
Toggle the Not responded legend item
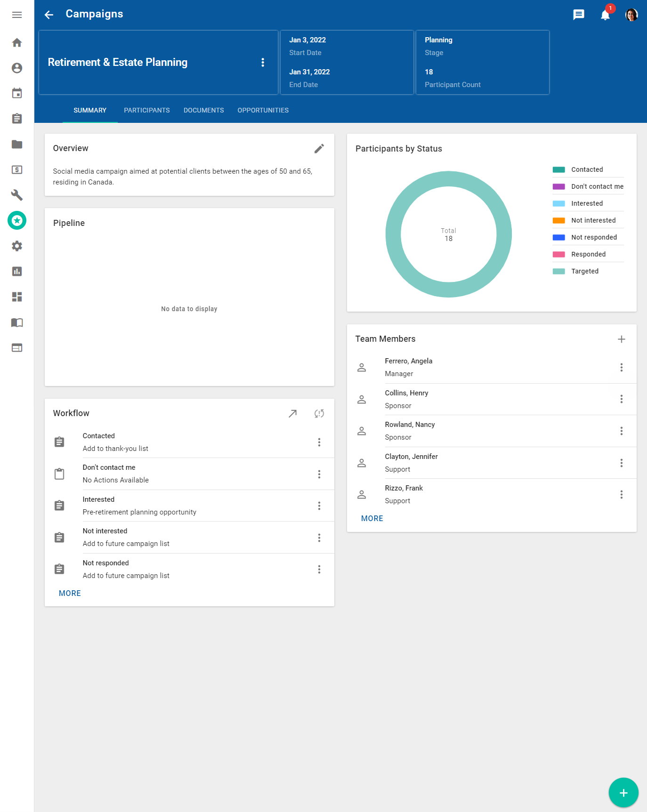pyautogui.click(x=593, y=237)
